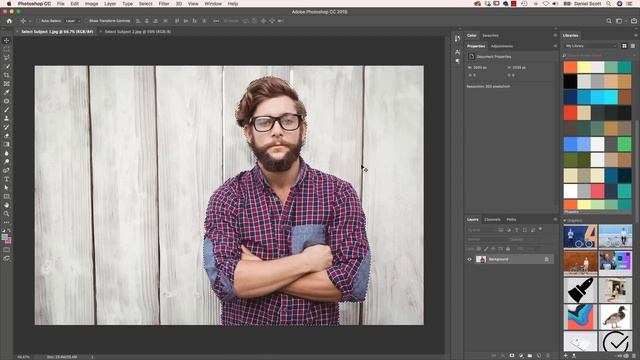Switch to the Paths tab
The image size is (640, 360).
pyautogui.click(x=511, y=220)
